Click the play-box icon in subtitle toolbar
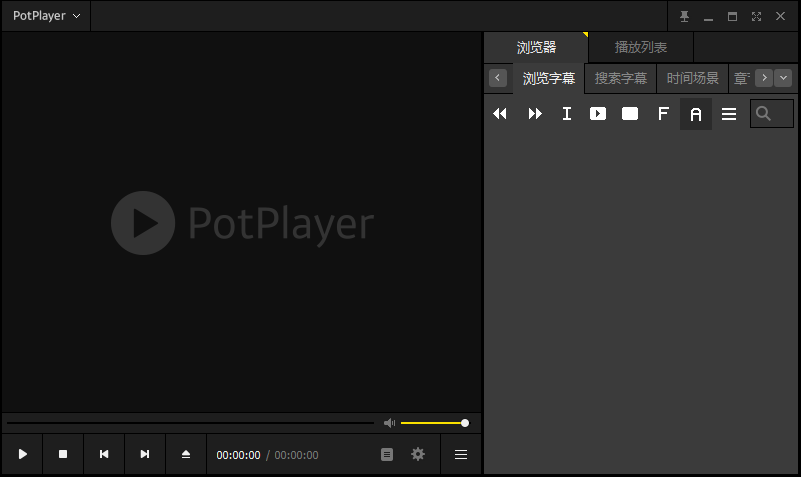The image size is (801, 477). point(598,113)
